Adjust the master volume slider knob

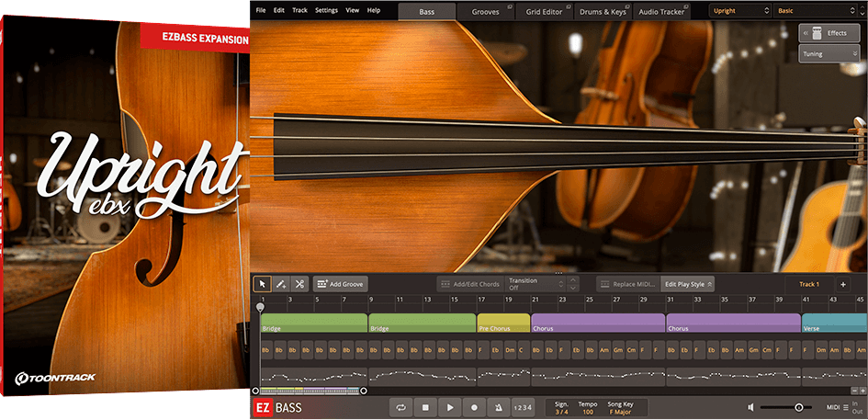click(x=799, y=407)
